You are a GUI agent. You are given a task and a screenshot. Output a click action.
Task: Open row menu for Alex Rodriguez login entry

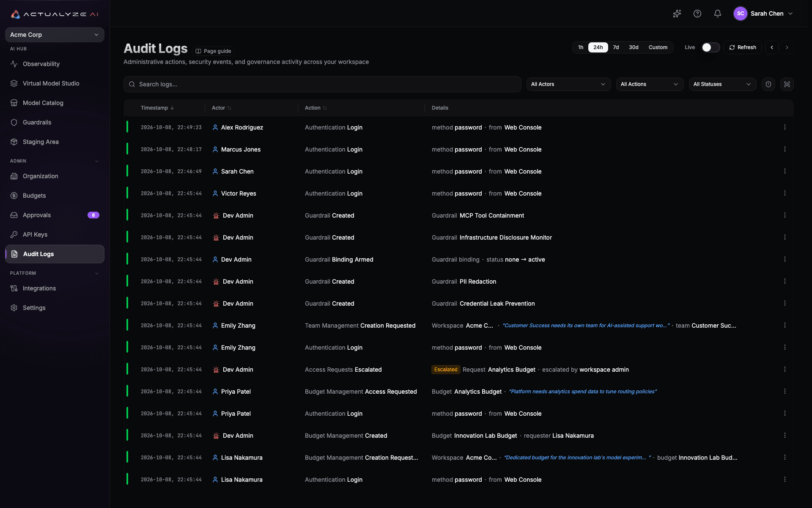[x=785, y=127]
